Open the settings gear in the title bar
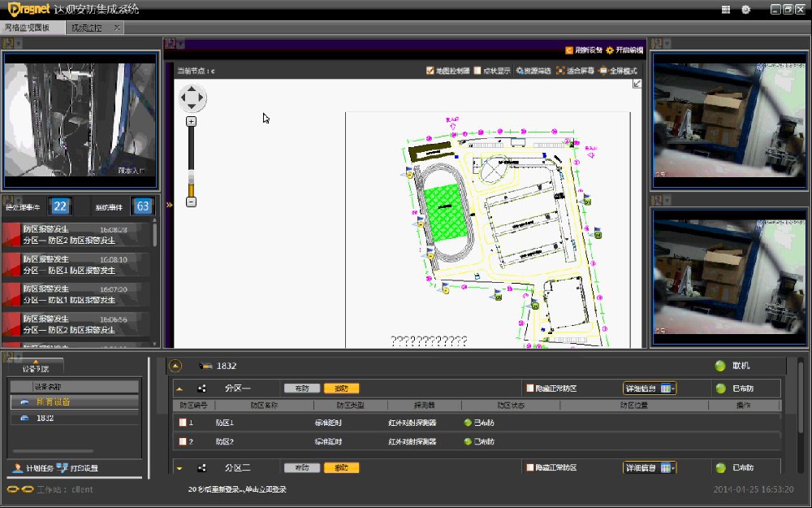 click(745, 10)
